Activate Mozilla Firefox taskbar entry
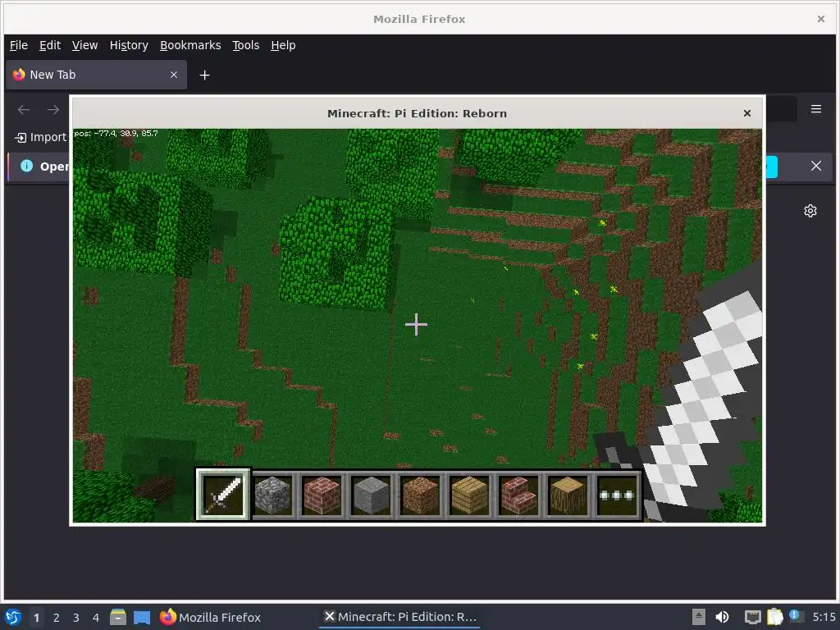 (210, 617)
